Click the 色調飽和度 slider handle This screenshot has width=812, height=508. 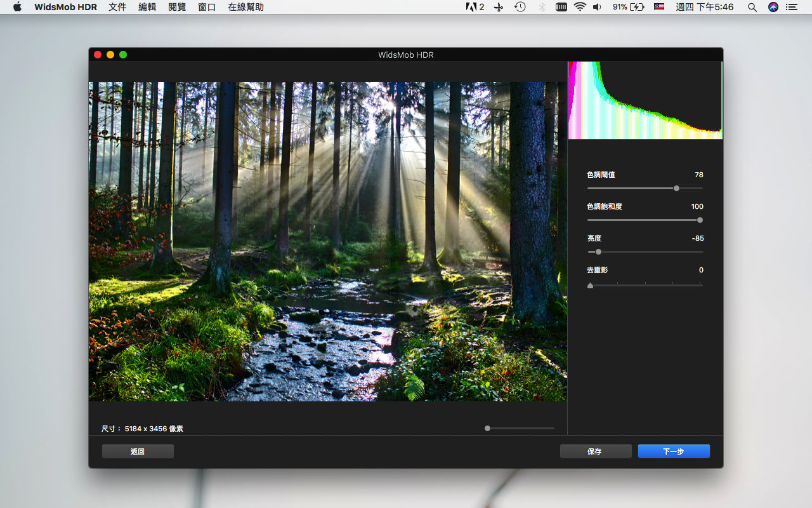(x=700, y=220)
